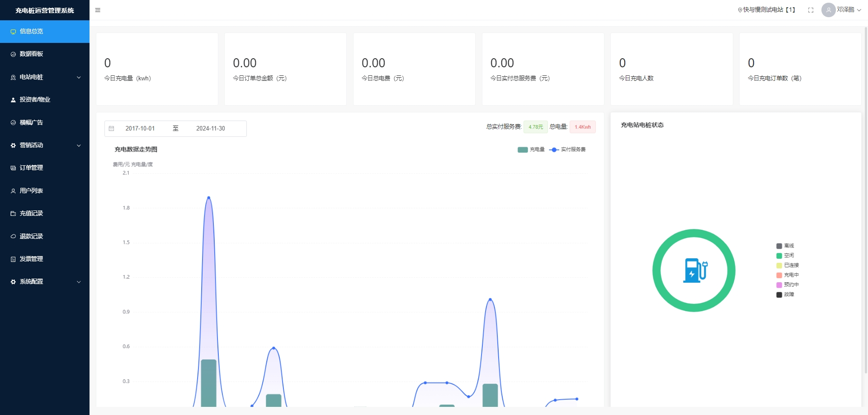This screenshot has height=415, width=868.
Task: Click location pin icon beside station name
Action: [x=740, y=10]
